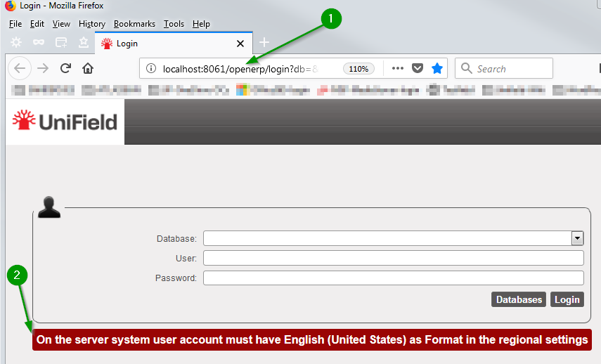Go to the Firefox Home page icon
This screenshot has width=601, height=364.
pyautogui.click(x=88, y=68)
